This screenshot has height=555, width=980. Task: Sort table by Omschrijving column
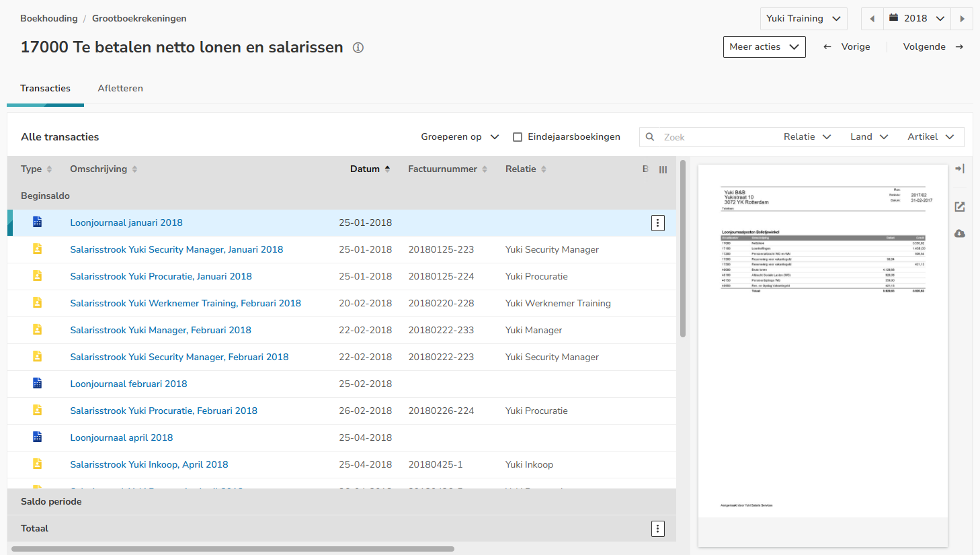pyautogui.click(x=104, y=169)
